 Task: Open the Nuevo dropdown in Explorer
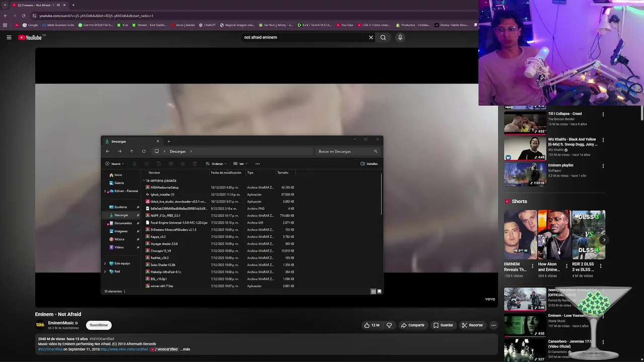[114, 164]
